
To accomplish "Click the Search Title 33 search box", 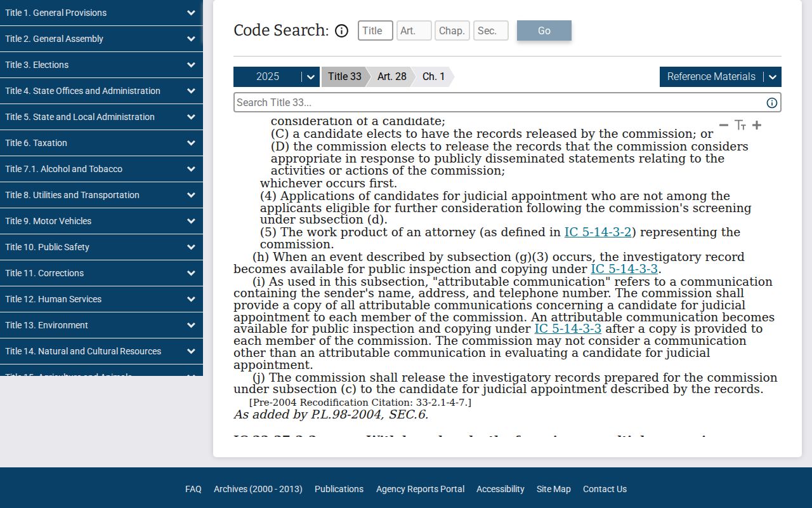I will tap(507, 103).
